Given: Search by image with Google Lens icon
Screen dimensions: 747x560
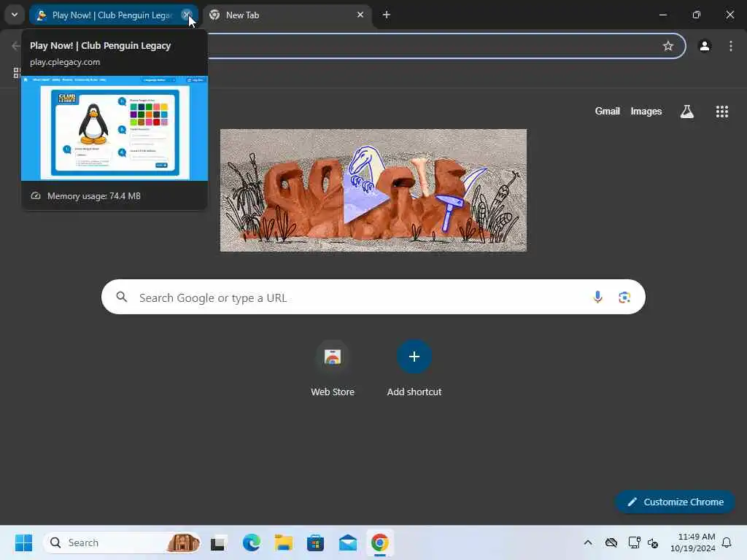Looking at the screenshot, I should tap(624, 297).
